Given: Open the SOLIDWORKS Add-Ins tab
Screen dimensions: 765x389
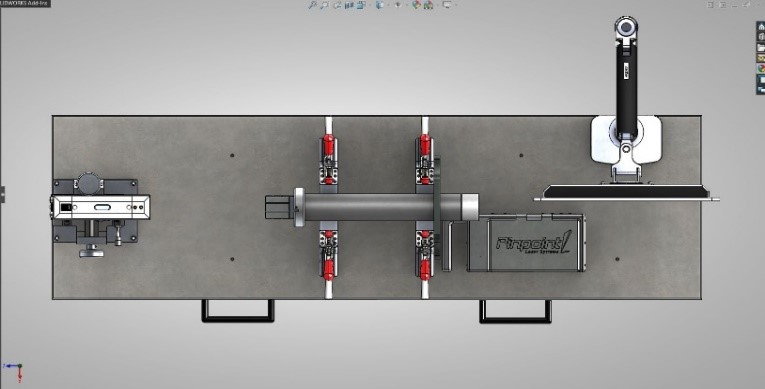Looking at the screenshot, I should pyautogui.click(x=25, y=3).
